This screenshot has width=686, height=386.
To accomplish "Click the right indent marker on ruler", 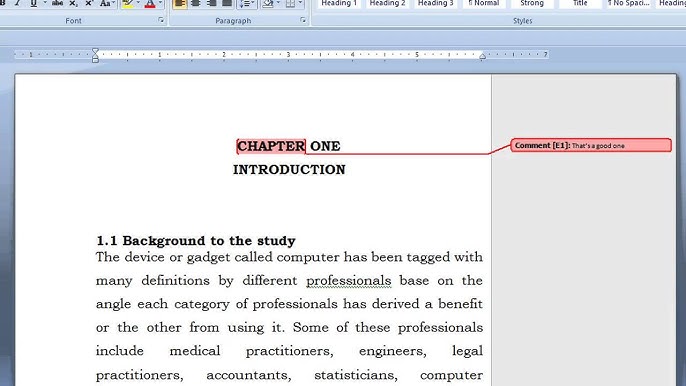I will (x=483, y=56).
